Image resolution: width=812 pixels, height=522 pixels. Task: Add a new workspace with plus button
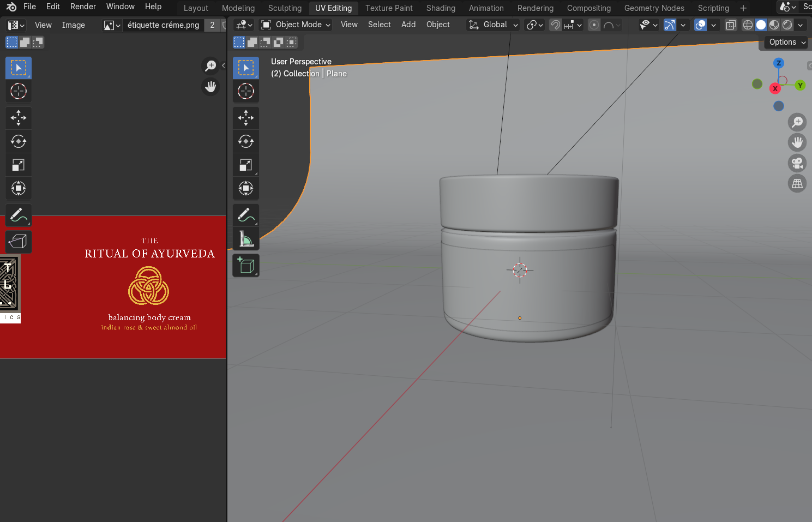[x=743, y=8]
